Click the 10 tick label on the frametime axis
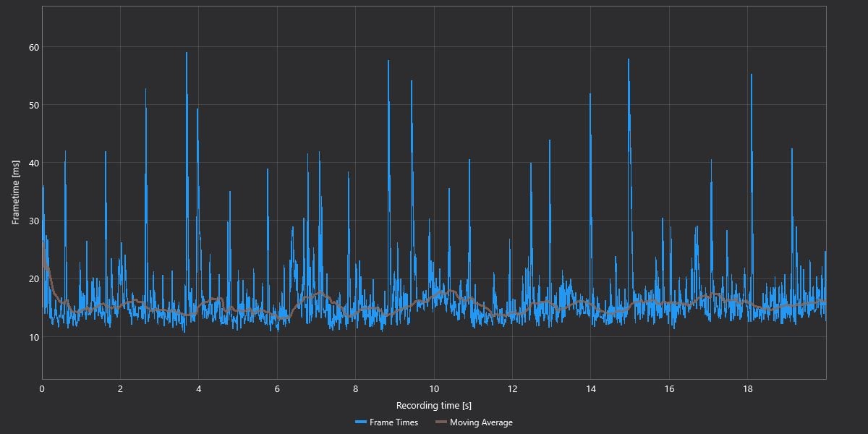This screenshot has height=434, width=868. click(x=35, y=336)
